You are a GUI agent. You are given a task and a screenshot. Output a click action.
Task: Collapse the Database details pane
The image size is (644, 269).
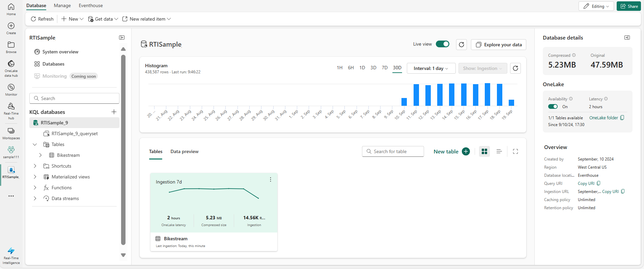coord(627,38)
